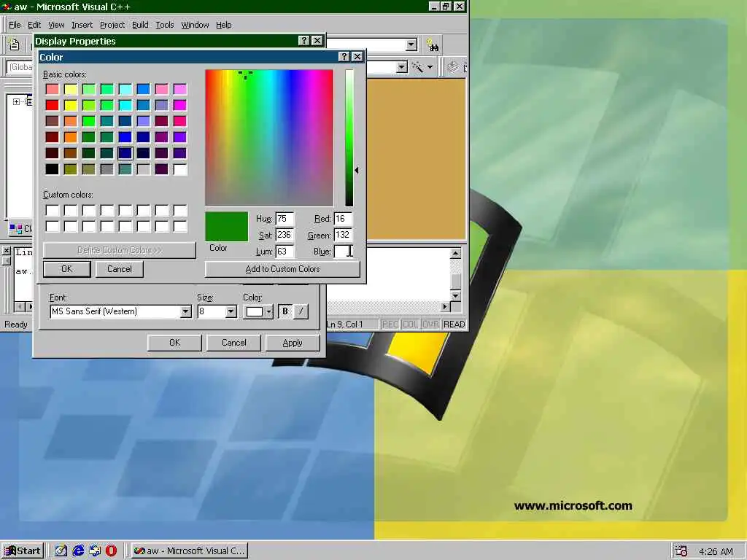Viewport: 747px width, 560px height.
Task: Click the Sat field showing 236
Action: click(285, 235)
